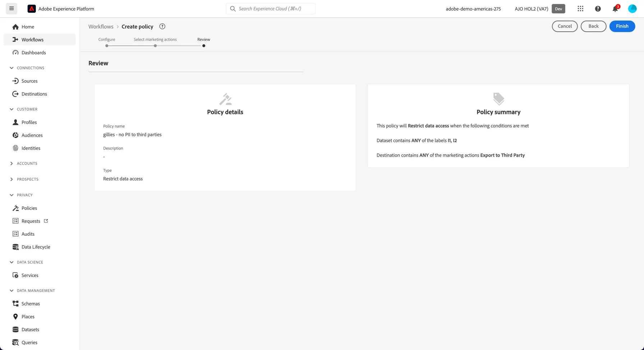Image resolution: width=644 pixels, height=350 pixels.
Task: Click the 'Restrict data access' type value
Action: [123, 179]
